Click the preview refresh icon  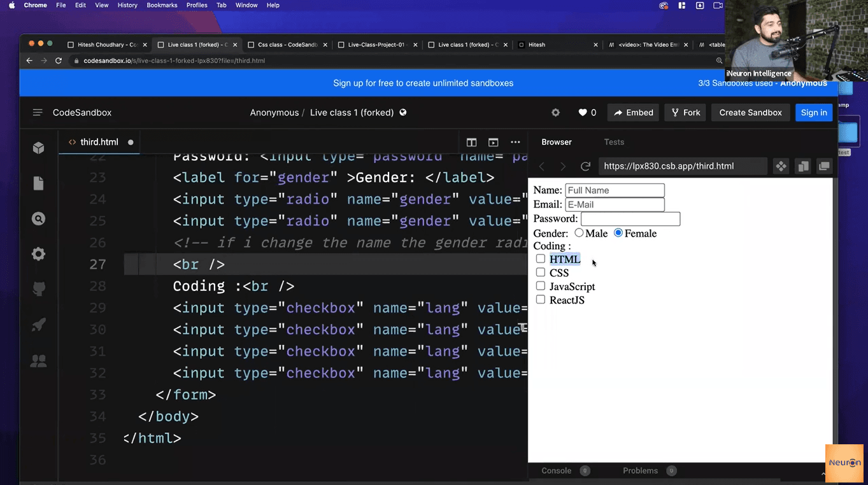[585, 166]
